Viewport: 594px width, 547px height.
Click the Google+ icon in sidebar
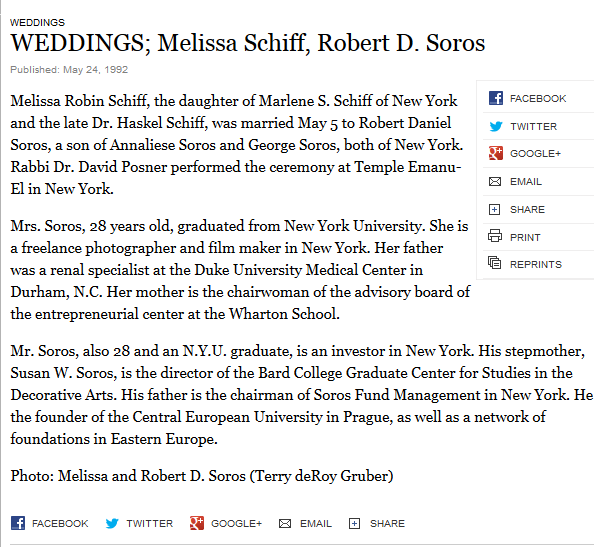click(x=496, y=153)
